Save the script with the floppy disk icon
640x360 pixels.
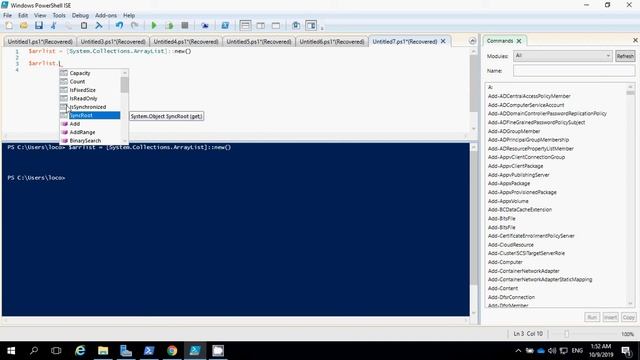39,26
